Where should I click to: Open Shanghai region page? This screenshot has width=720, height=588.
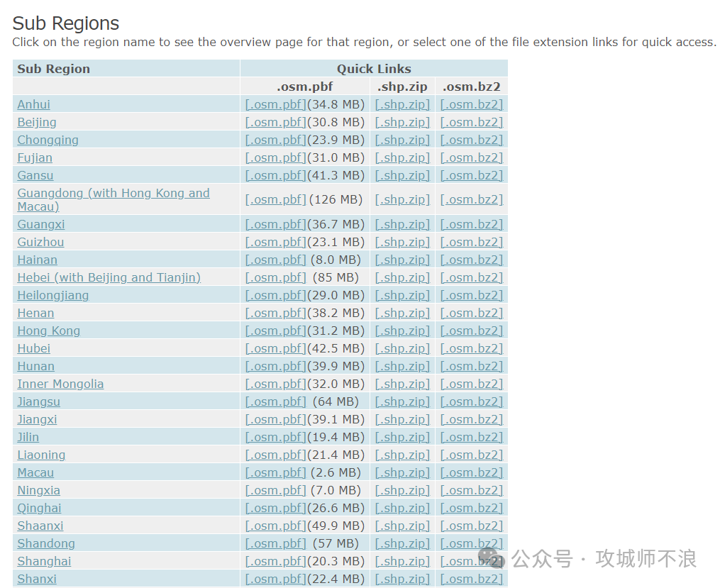(44, 562)
